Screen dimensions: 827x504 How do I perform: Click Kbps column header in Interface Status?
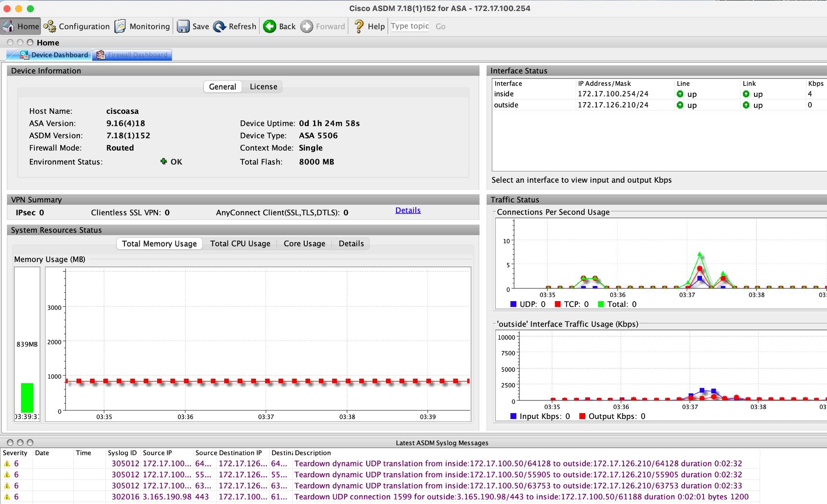coord(816,84)
